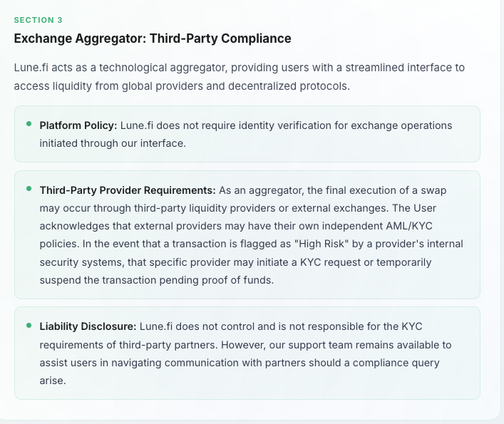
Task: Select the Third-Party Provider Requirements bold label
Action: point(128,190)
